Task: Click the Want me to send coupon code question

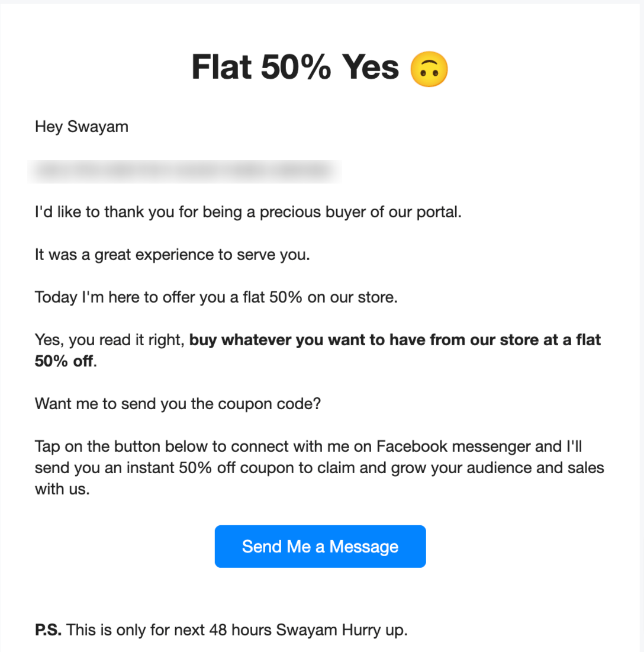Action: coord(178,404)
